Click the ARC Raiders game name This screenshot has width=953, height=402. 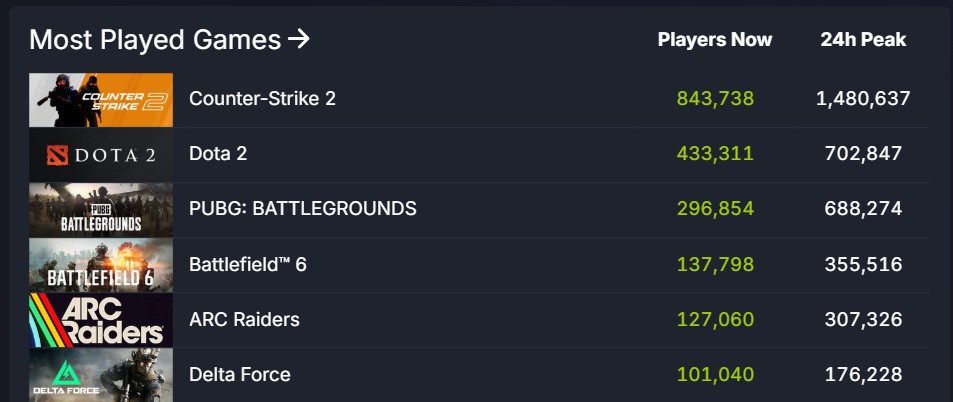(244, 320)
